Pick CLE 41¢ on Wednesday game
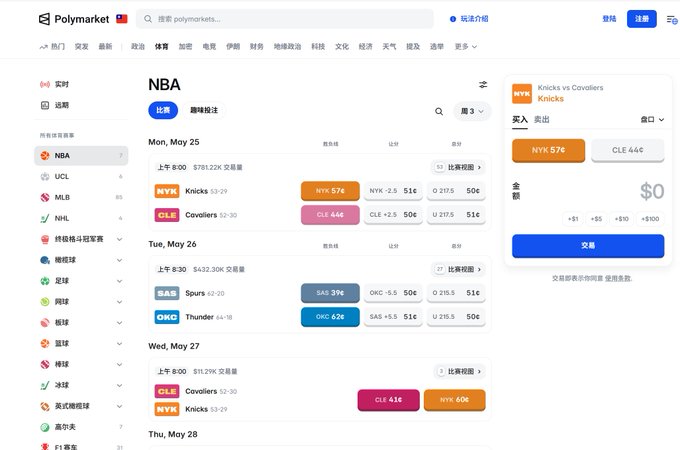Viewport: 680px width, 450px height. click(388, 400)
